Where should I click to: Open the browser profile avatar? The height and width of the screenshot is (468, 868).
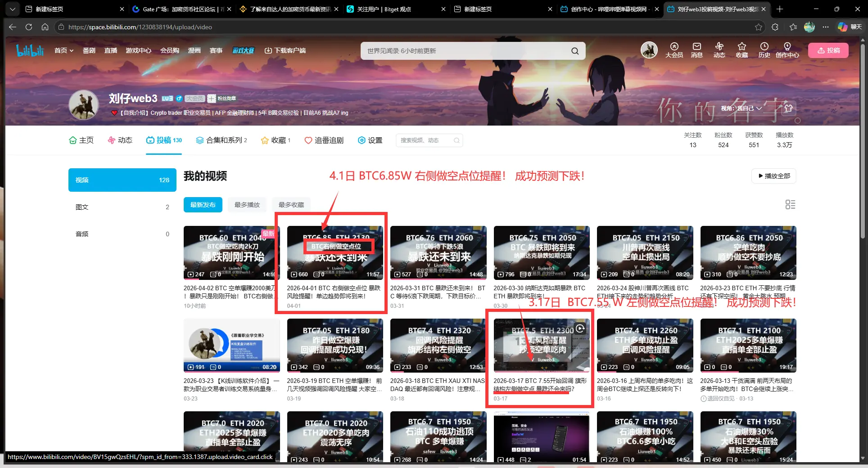[809, 27]
